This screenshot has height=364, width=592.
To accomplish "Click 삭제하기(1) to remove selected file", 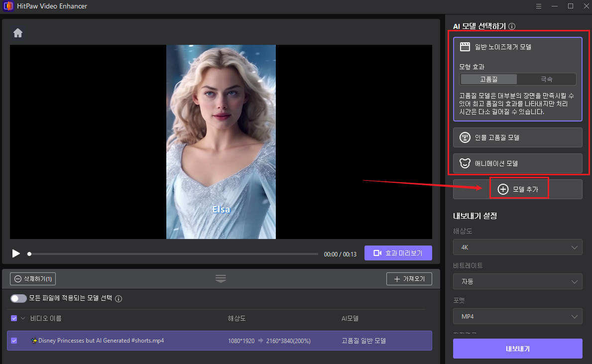I will coord(33,279).
